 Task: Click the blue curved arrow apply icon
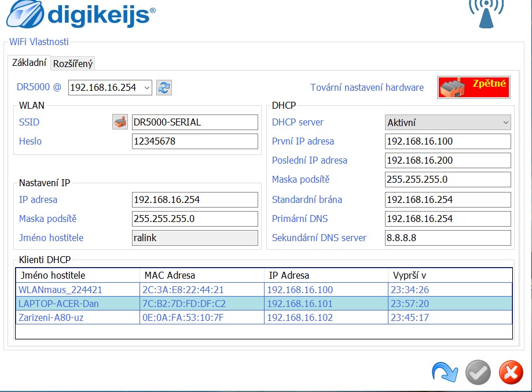point(445,372)
